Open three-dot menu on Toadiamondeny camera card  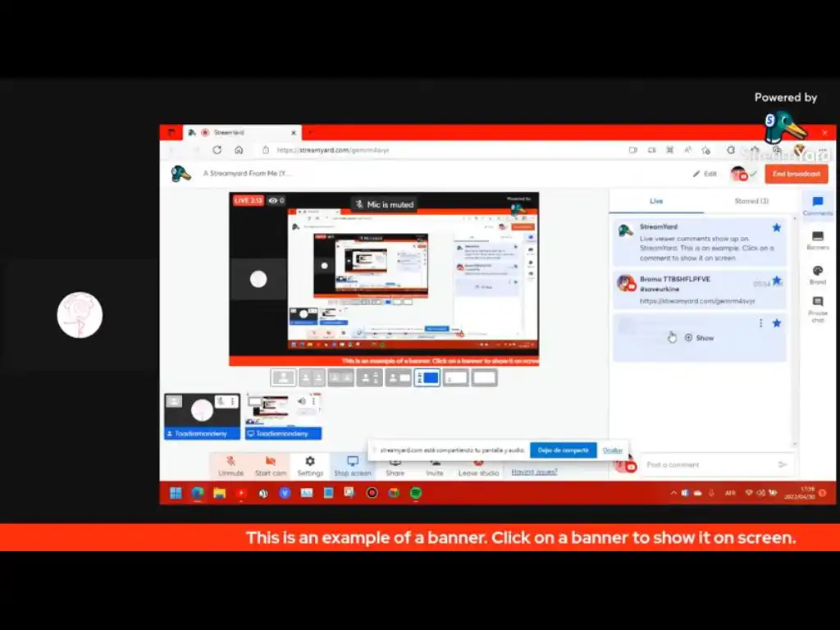click(232, 400)
